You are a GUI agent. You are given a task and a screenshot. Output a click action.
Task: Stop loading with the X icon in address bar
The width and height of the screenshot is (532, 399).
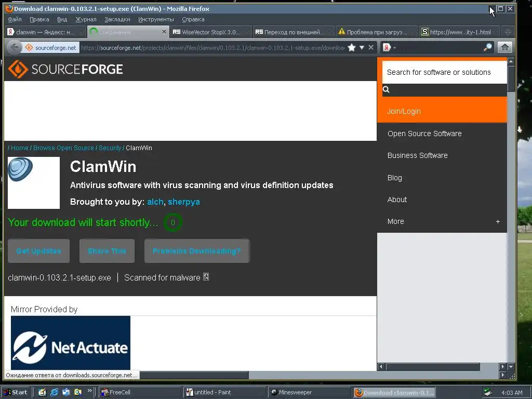point(371,47)
